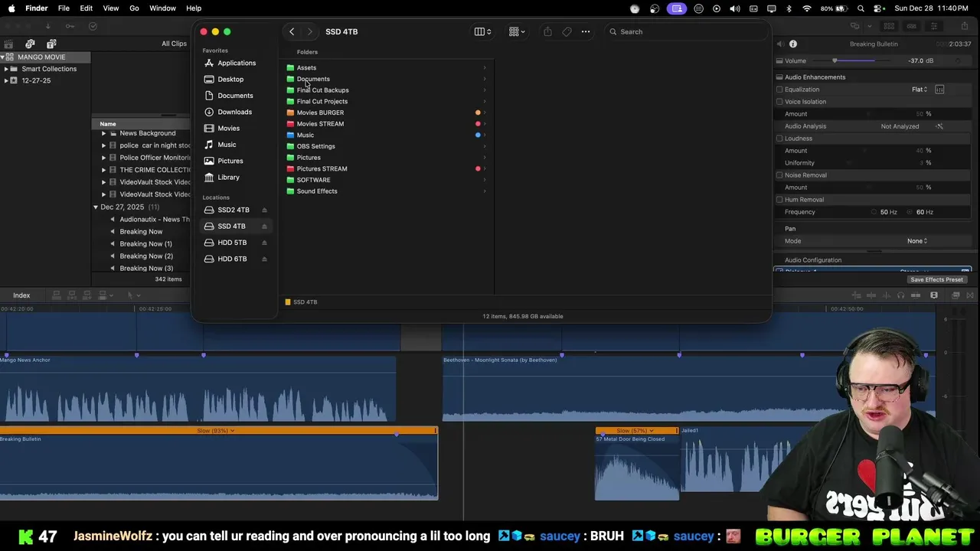The image size is (980, 551).
Task: Click the Finder Search field
Action: 685,31
